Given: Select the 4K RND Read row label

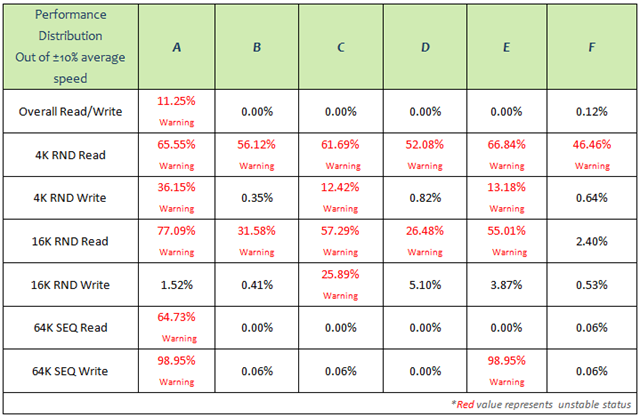Looking at the screenshot, I should [x=71, y=155].
